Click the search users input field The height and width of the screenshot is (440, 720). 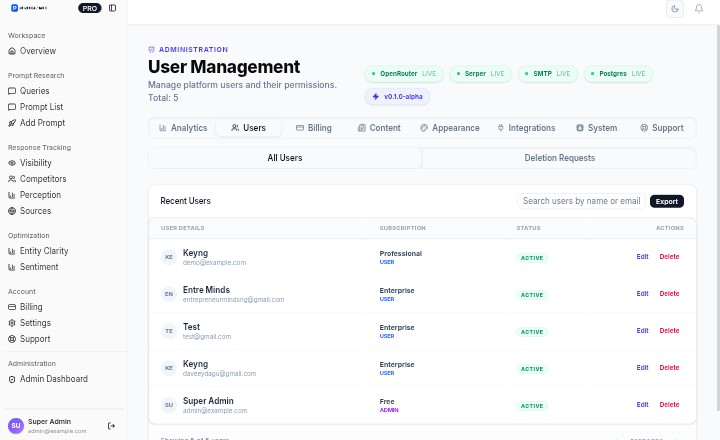point(581,201)
